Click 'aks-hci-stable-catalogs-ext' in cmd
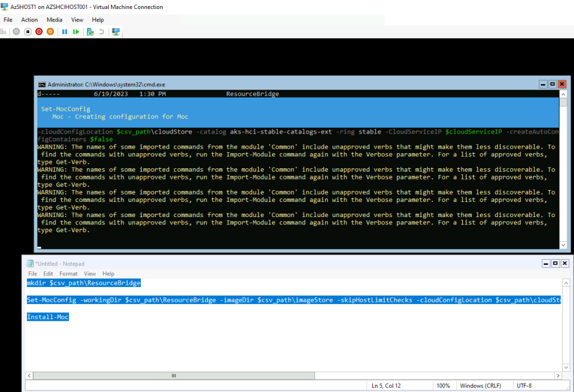This screenshot has width=574, height=392. click(281, 132)
